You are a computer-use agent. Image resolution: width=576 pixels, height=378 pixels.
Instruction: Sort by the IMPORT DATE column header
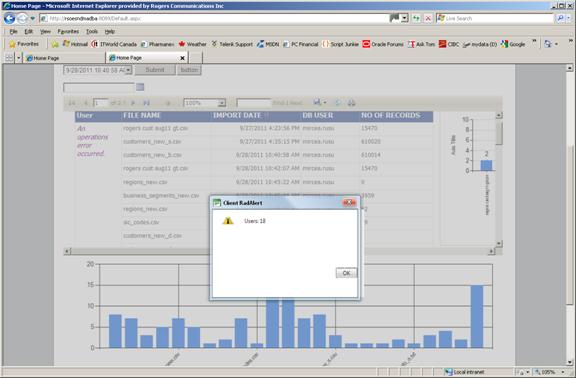coord(237,116)
